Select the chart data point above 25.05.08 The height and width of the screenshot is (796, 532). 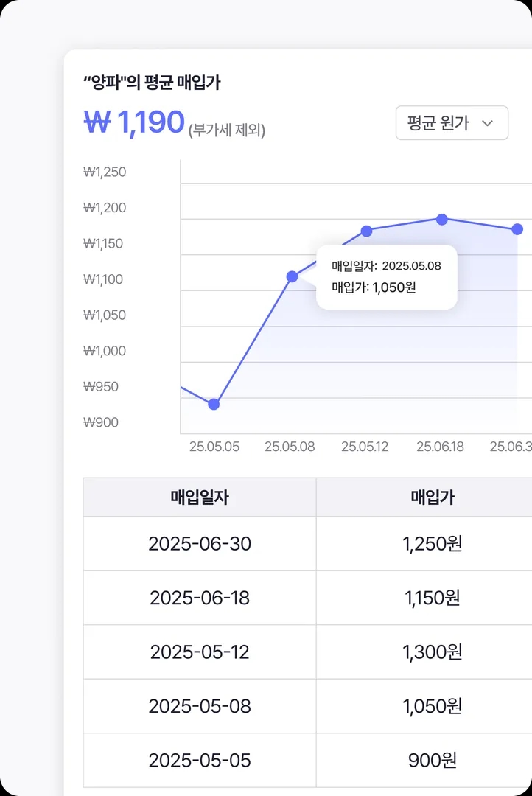292,276
